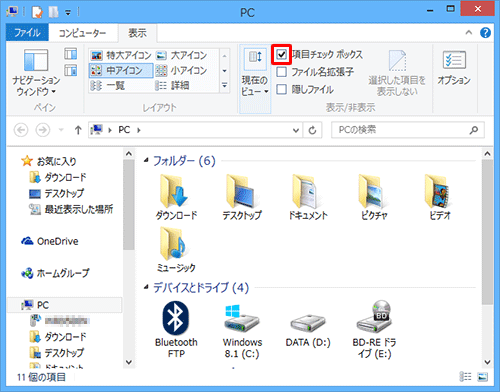Image resolution: width=500 pixels, height=392 pixels.
Task: Click the refresh button in address bar
Action: 312,130
